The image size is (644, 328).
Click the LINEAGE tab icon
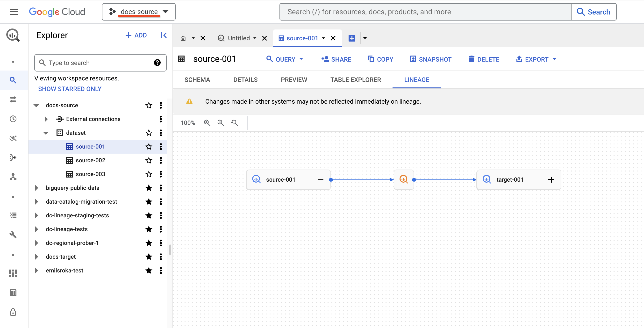[416, 79]
